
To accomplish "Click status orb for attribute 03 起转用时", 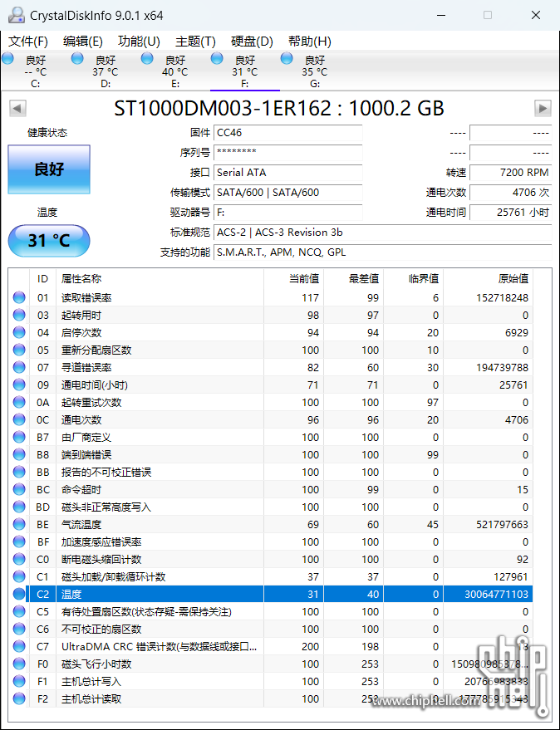I will tap(19, 316).
